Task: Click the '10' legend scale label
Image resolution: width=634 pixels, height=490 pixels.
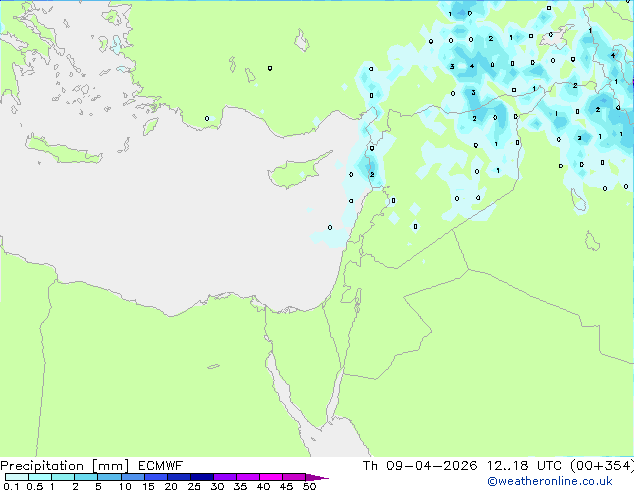Action: point(125,486)
